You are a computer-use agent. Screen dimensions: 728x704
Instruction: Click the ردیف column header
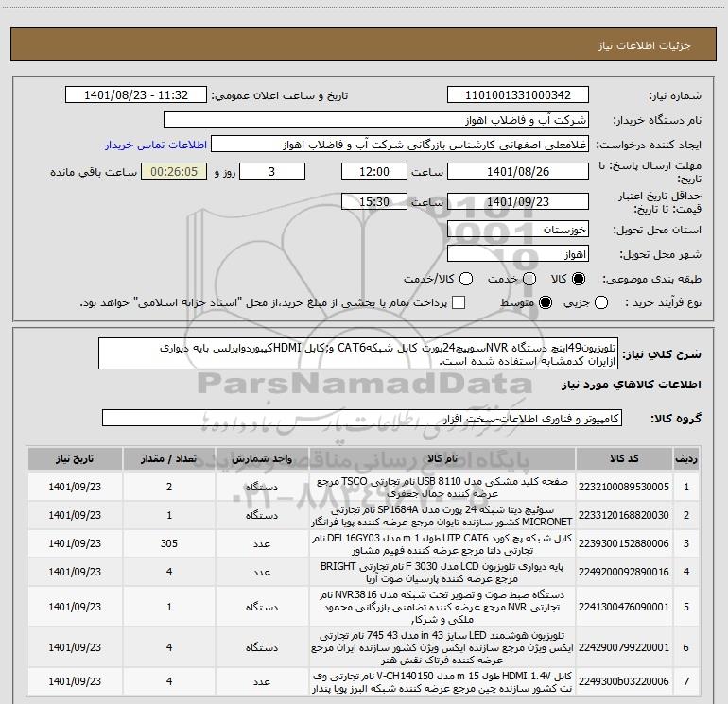(x=685, y=458)
